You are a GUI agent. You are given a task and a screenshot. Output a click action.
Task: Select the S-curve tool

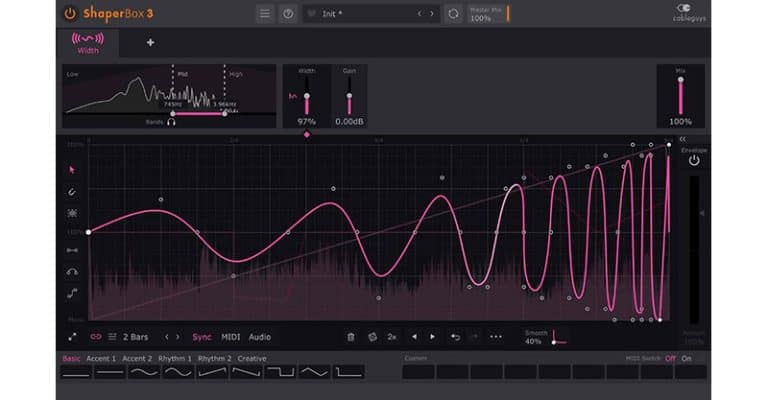tap(72, 293)
